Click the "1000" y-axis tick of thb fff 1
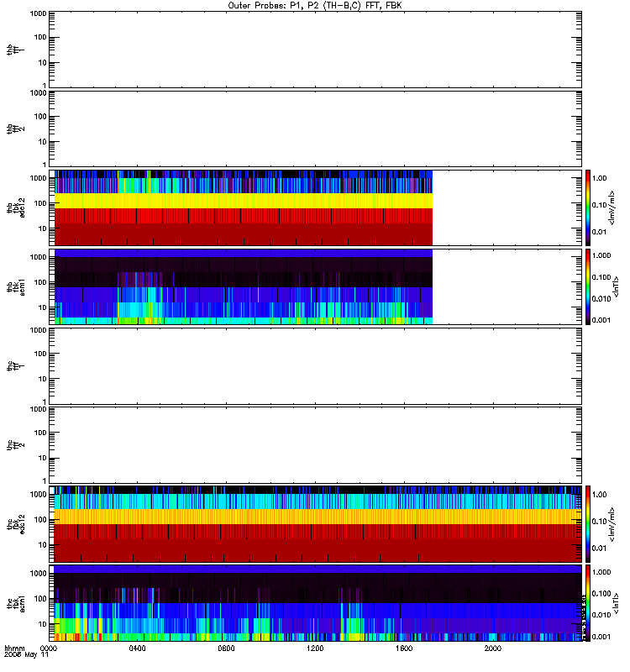This screenshot has width=630, height=672. point(38,13)
